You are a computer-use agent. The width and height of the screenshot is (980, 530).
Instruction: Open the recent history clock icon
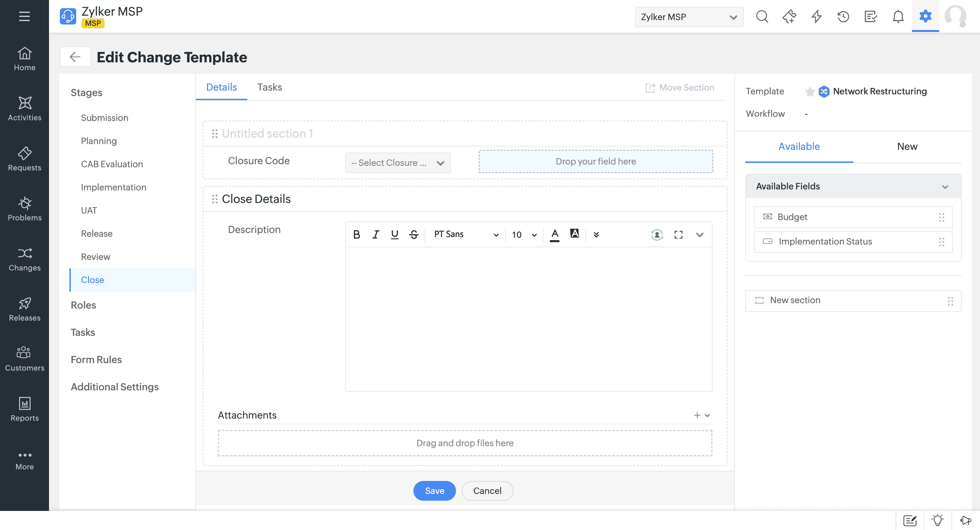click(x=843, y=17)
